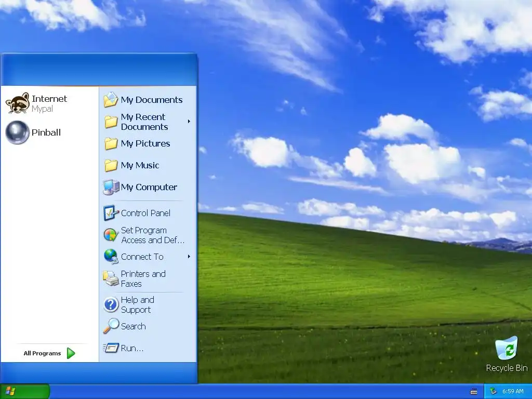
Task: Open the My Pictures folder icon
Action: pos(111,143)
